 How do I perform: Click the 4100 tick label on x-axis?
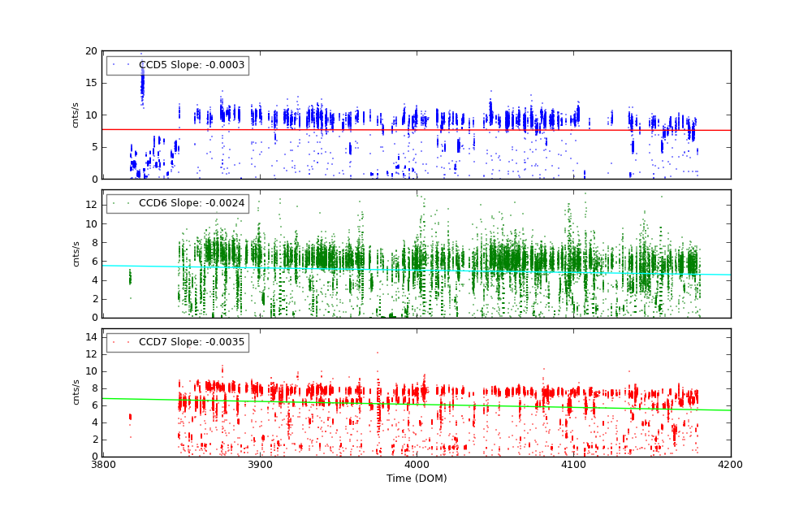tap(573, 464)
